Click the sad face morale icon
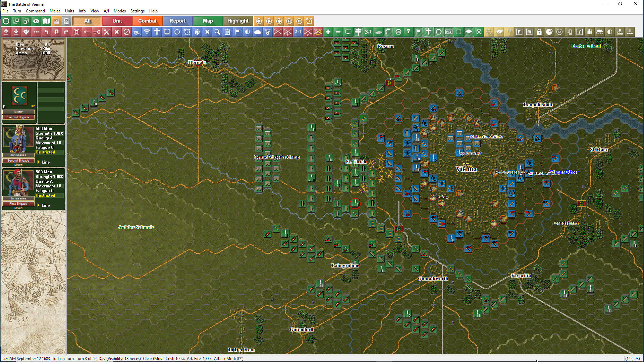The height and width of the screenshot is (362, 644). (559, 32)
